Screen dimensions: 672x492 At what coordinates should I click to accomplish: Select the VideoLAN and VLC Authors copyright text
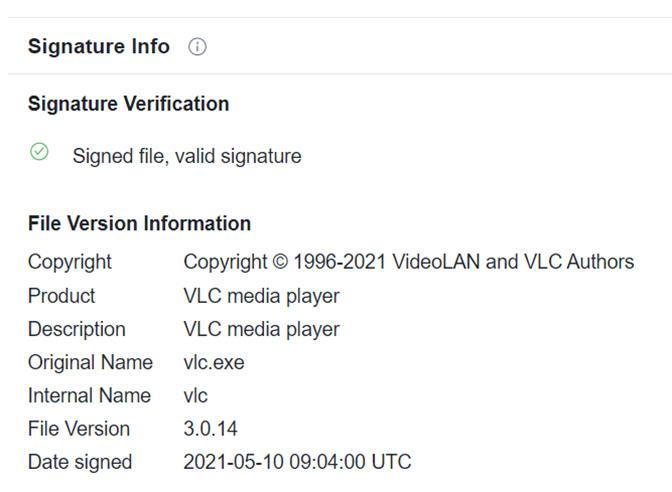408,262
